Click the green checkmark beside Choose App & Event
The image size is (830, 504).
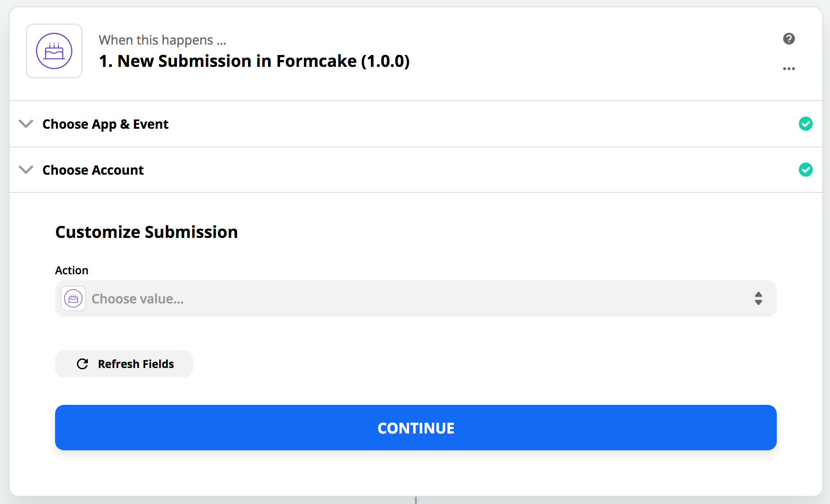pos(806,124)
